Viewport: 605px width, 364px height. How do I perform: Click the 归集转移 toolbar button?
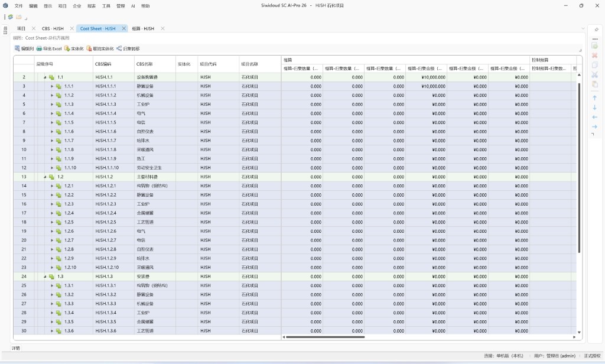(x=128, y=48)
